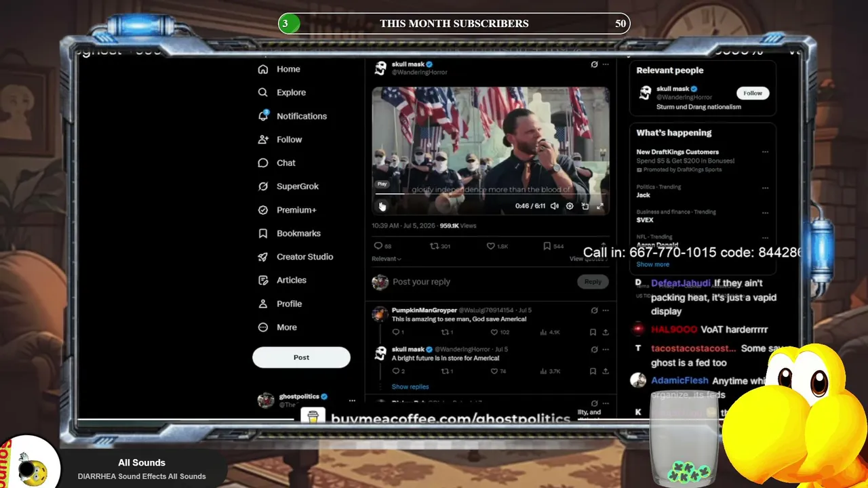Click DefeatJahudi username in chat
Image resolution: width=868 pixels, height=488 pixels.
681,283
